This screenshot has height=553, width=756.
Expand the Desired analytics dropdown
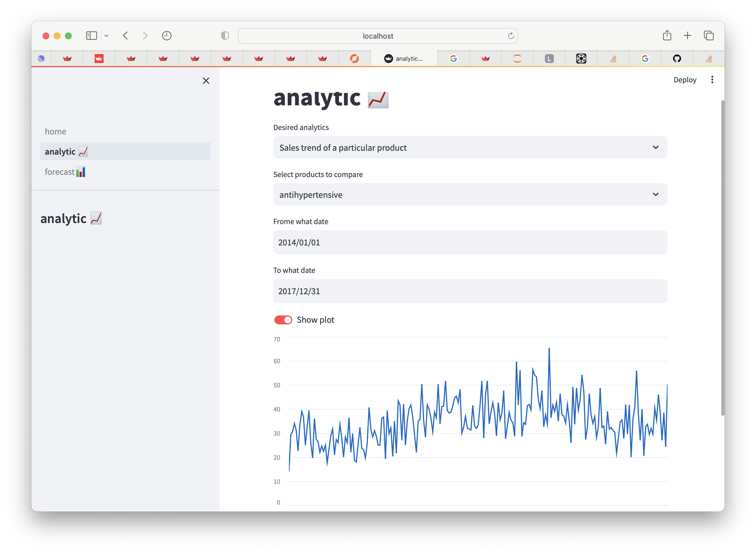click(x=470, y=148)
